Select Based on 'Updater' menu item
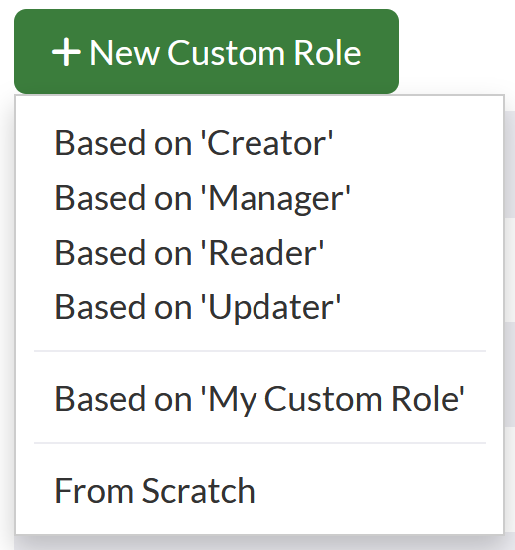Screen dimensions: 515x550 click(259, 307)
